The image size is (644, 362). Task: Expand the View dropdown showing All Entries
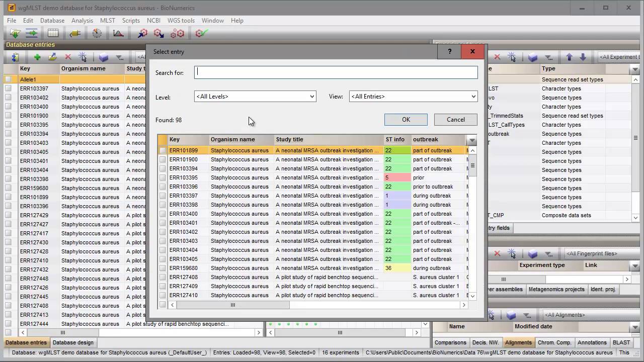click(413, 97)
